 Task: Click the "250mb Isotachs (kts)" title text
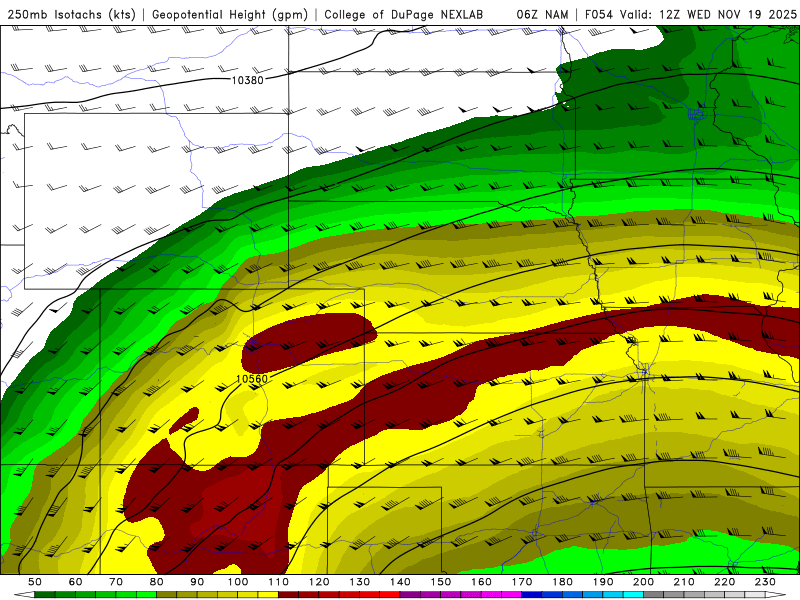pyautogui.click(x=71, y=14)
